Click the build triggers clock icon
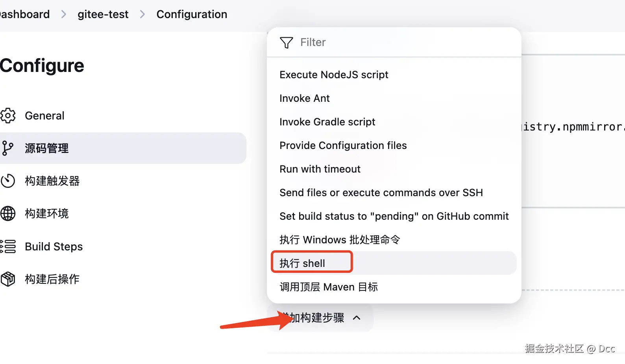625x364 pixels. click(x=8, y=181)
